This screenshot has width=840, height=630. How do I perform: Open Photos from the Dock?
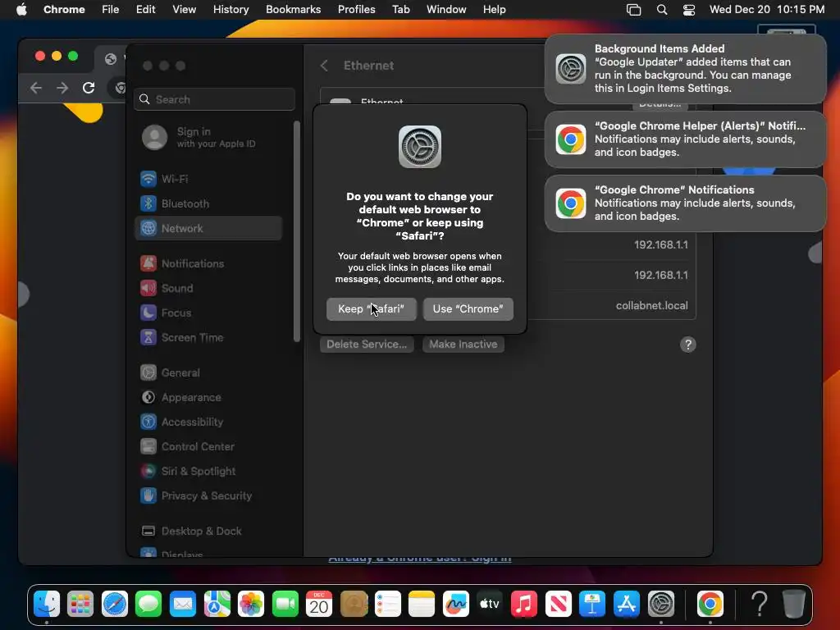tap(251, 605)
